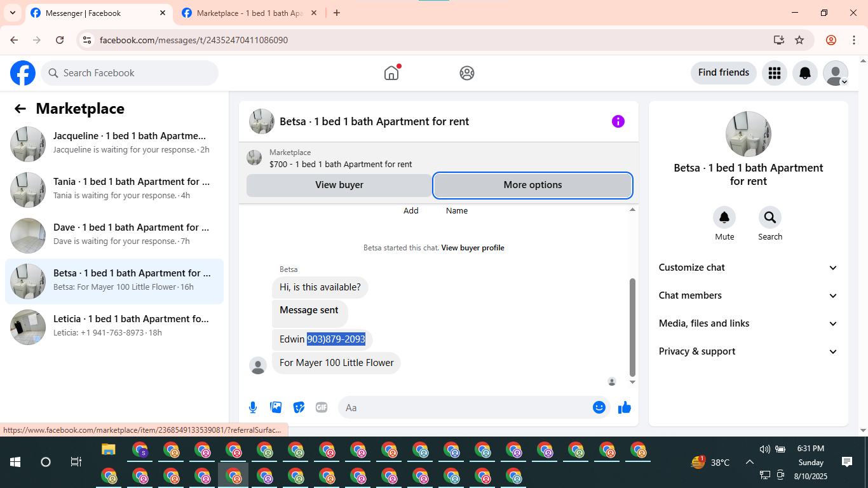Viewport: 868px width, 488px height.
Task: Open the Facebook logo home link
Action: coord(23,73)
